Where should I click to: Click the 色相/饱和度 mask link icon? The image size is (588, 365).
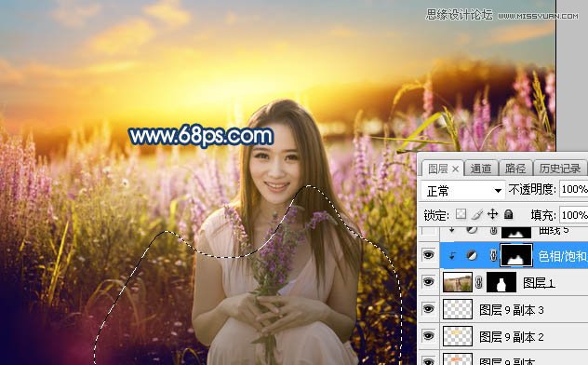click(493, 255)
